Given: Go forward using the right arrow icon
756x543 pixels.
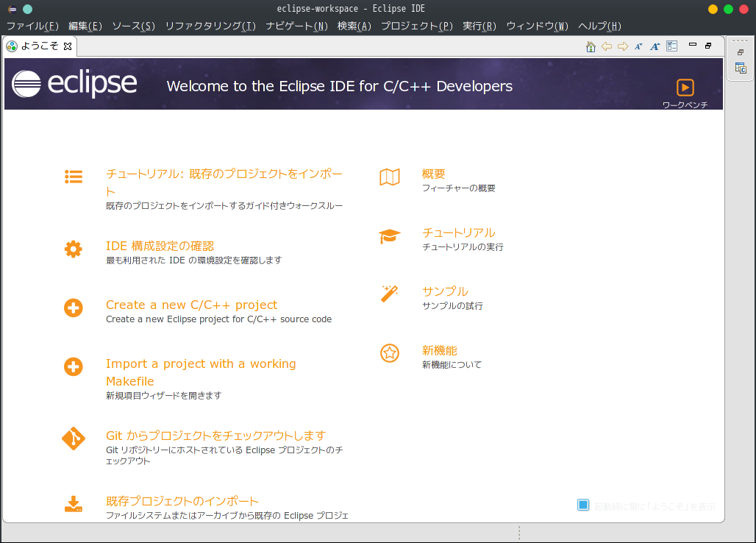Looking at the screenshot, I should tap(623, 46).
